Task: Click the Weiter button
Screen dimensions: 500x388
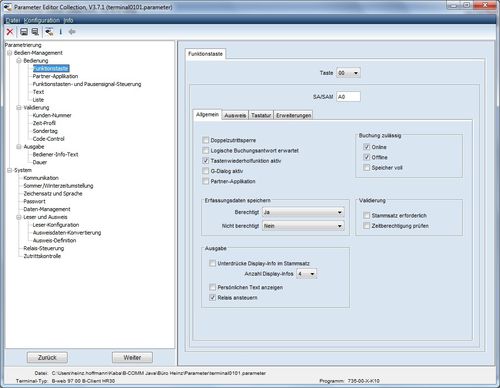Action: coord(132,357)
